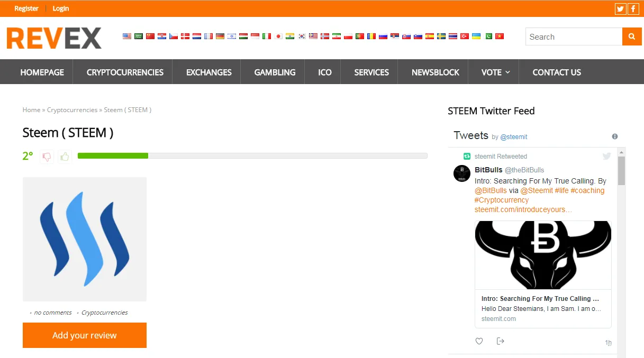The height and width of the screenshot is (358, 644).
Task: Switch to German via Germany flag
Action: (x=220, y=36)
